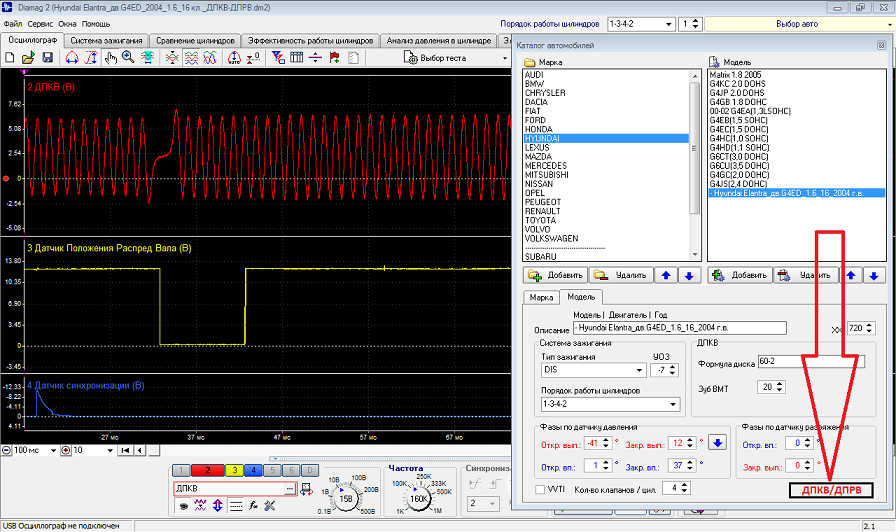Select the horizontal measurement cursor tool

(72, 58)
